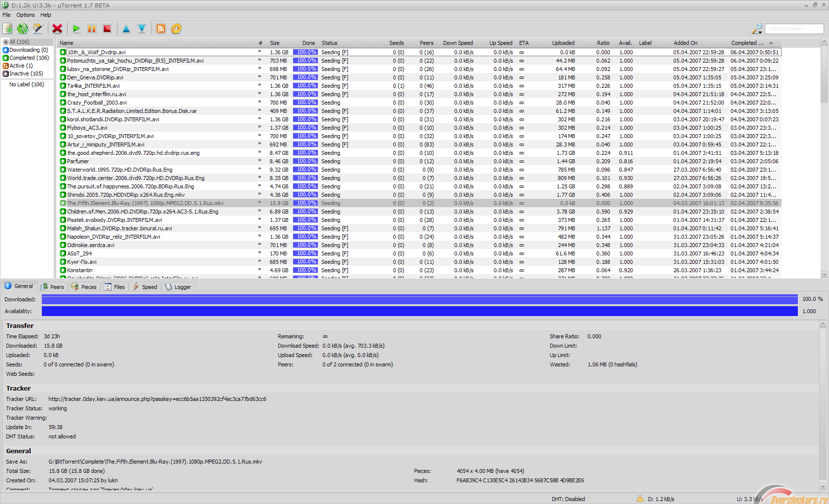Click status icon beside Crazy_Football_2003.avi
Screen dimensions: 829x504
click(63, 103)
